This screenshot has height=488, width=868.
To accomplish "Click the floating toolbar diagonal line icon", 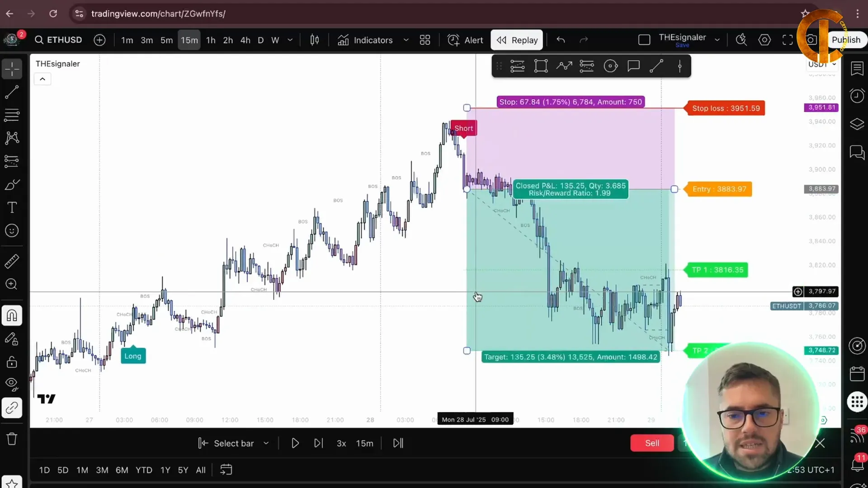I will pos(656,66).
